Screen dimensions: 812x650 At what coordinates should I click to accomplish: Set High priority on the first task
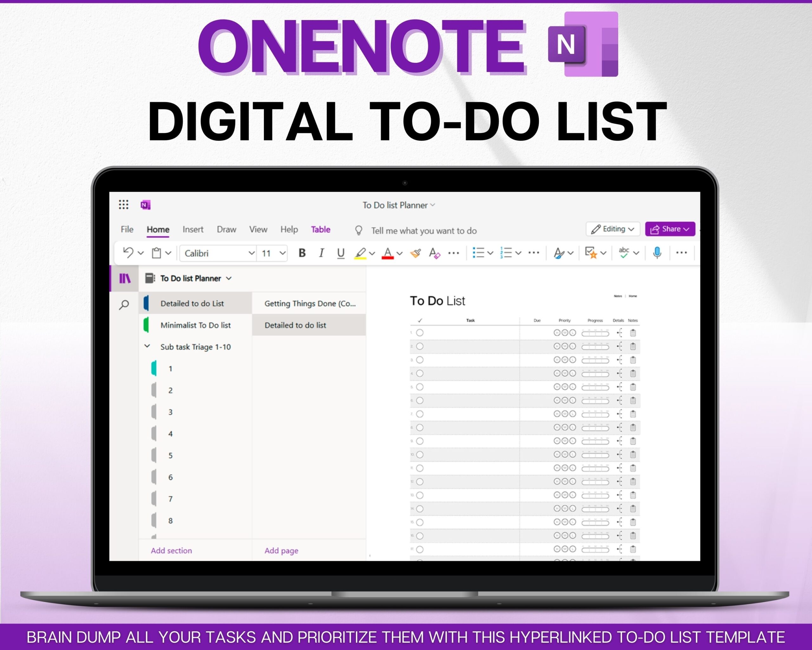pyautogui.click(x=557, y=333)
